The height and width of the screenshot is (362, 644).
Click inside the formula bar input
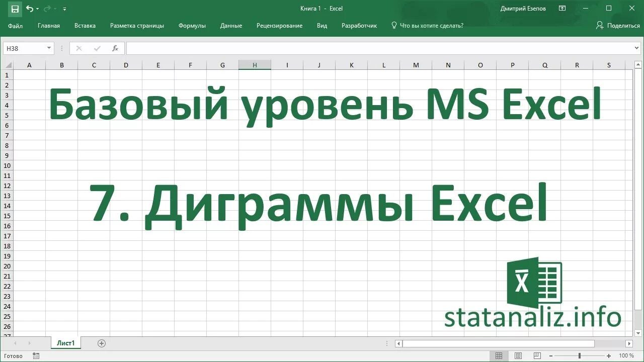(379, 48)
